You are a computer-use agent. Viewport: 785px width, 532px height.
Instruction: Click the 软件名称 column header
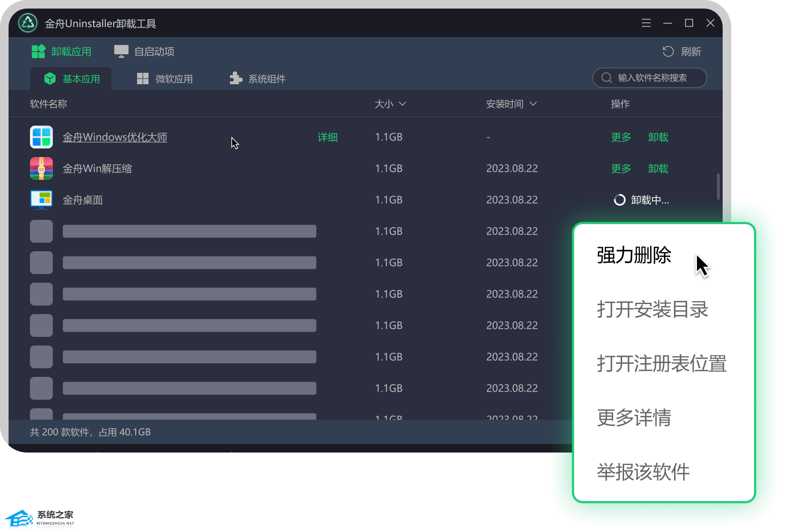(49, 104)
